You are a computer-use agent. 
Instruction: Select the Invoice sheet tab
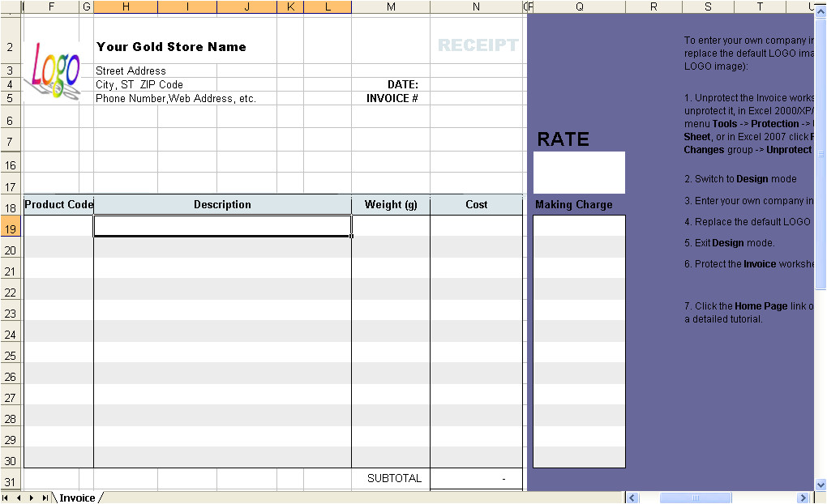[x=77, y=498]
